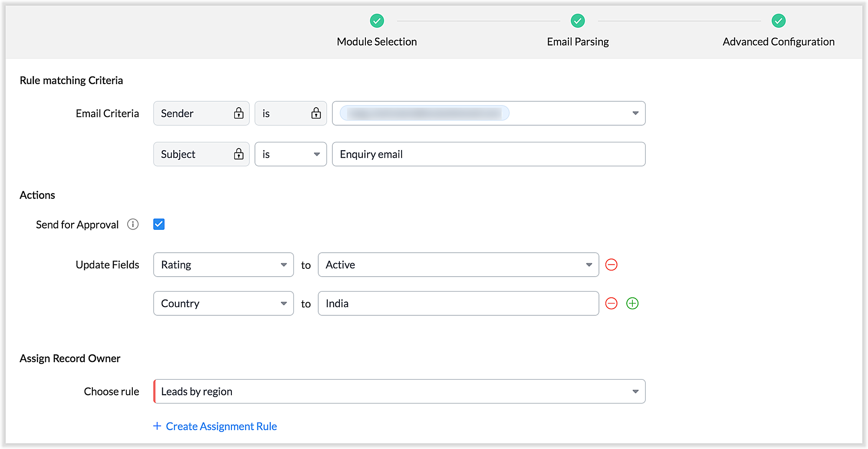Click the lock icon beside Sender 'is' operator

pyautogui.click(x=316, y=113)
